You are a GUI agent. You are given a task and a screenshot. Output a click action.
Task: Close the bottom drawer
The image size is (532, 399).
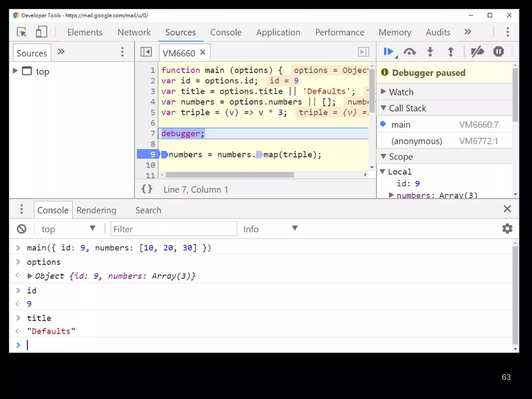[507, 209]
